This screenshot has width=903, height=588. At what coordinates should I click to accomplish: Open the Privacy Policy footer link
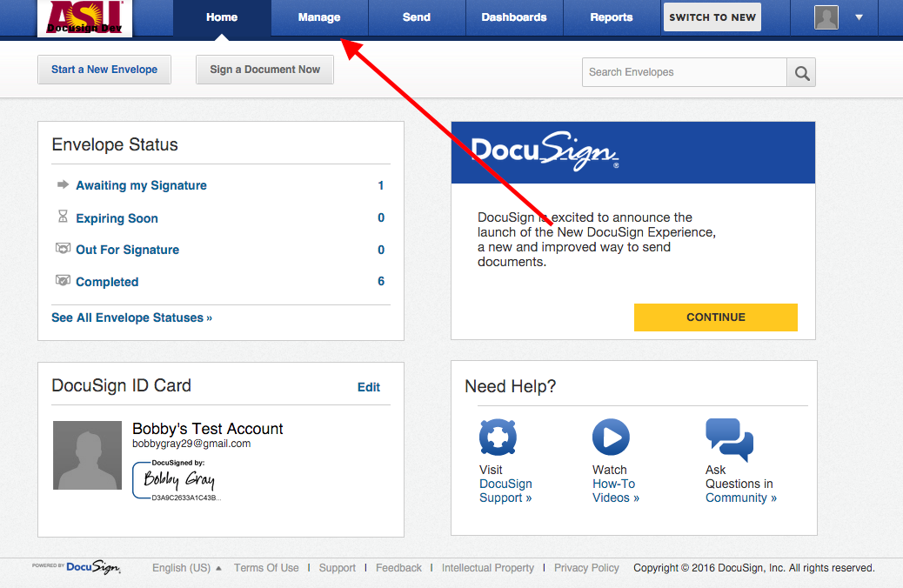586,568
